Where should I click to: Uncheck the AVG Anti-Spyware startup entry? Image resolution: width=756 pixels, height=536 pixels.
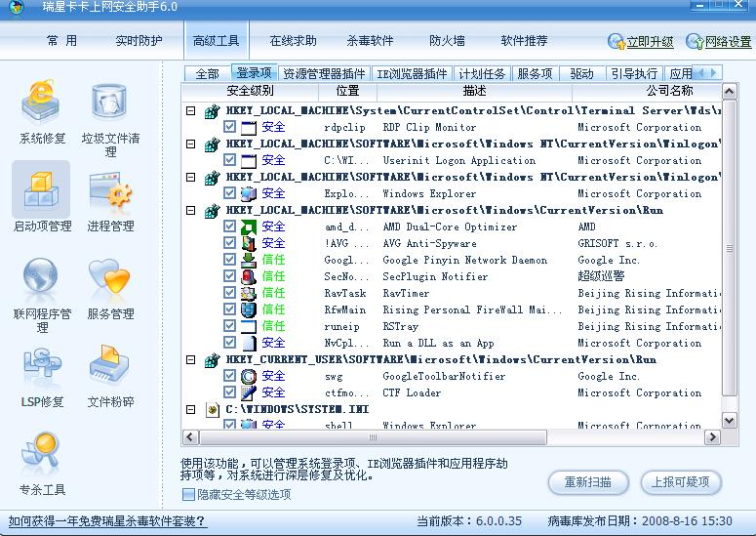[229, 243]
